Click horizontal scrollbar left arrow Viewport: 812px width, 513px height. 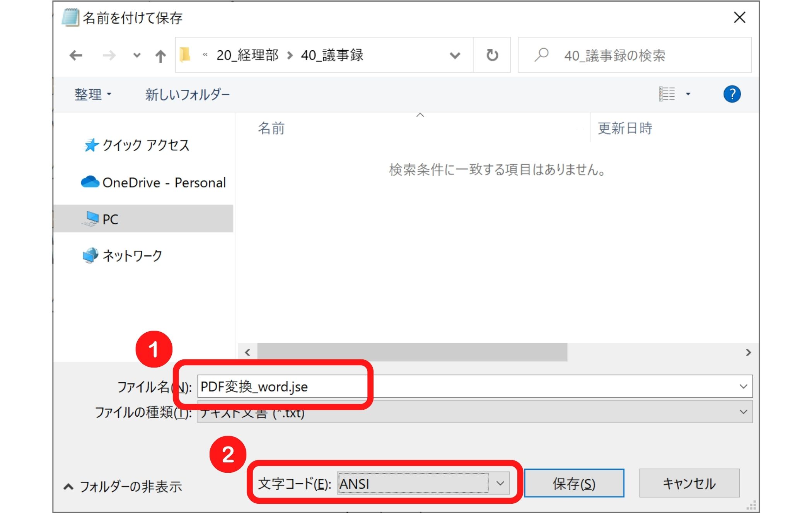pyautogui.click(x=247, y=352)
